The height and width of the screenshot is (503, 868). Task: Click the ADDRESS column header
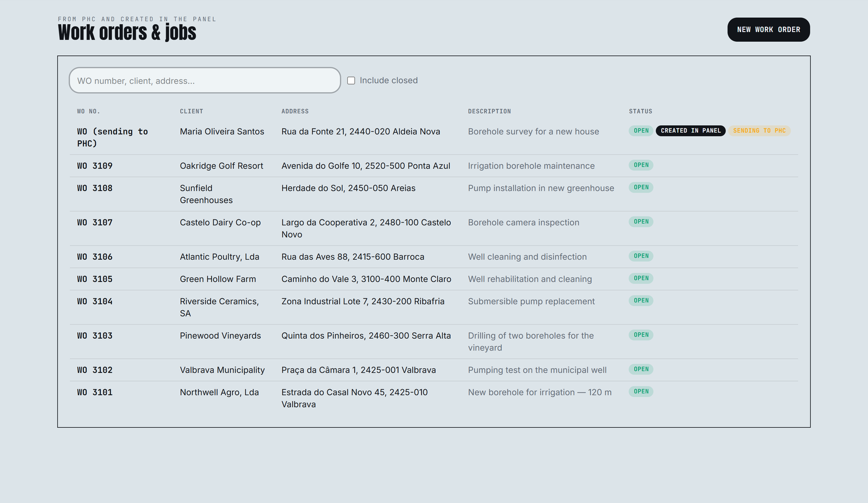click(x=295, y=111)
